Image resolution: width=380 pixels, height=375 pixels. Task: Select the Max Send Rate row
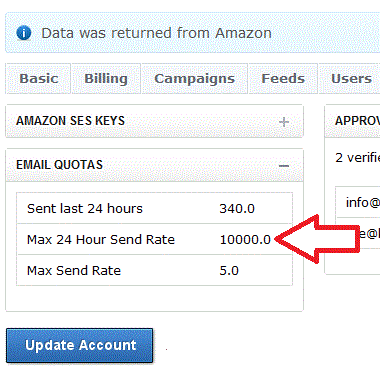coord(154,270)
